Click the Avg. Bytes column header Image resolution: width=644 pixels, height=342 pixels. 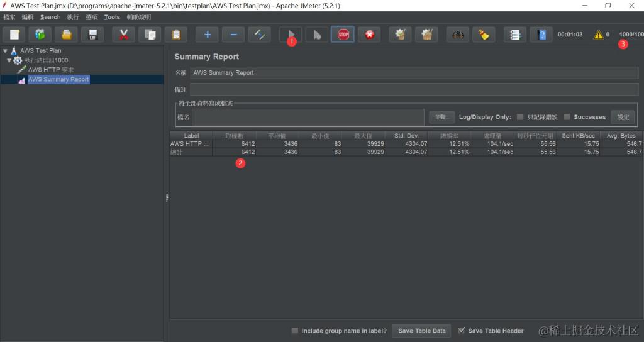621,136
